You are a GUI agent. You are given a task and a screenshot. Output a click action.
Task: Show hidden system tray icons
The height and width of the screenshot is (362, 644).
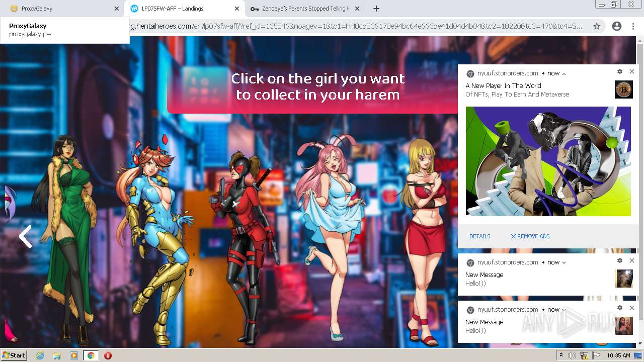click(561, 355)
